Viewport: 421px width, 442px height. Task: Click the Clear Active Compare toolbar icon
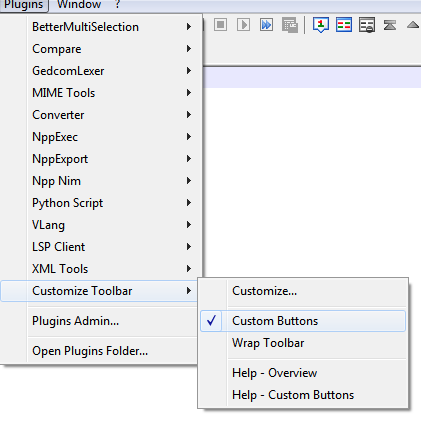(x=367, y=25)
